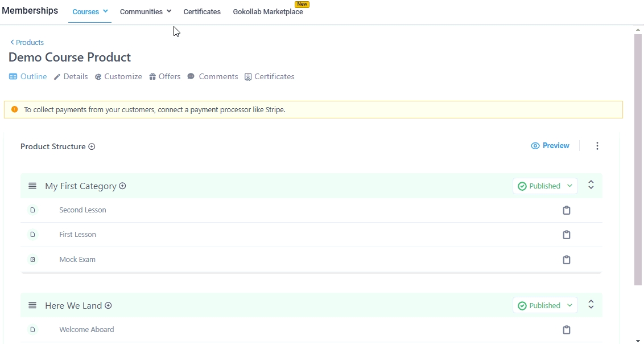This screenshot has width=644, height=344.
Task: Collapse the Here We Land section
Action: tap(591, 305)
